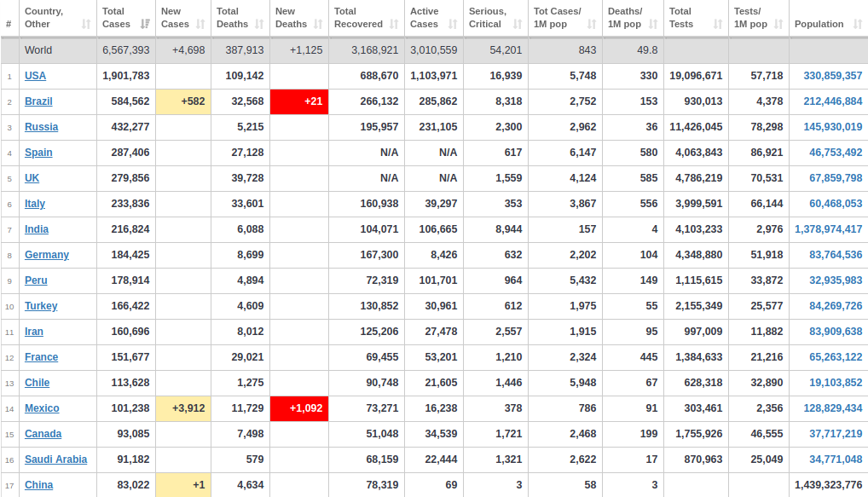The image size is (868, 497).
Task: Select the Canada link
Action: click(43, 434)
